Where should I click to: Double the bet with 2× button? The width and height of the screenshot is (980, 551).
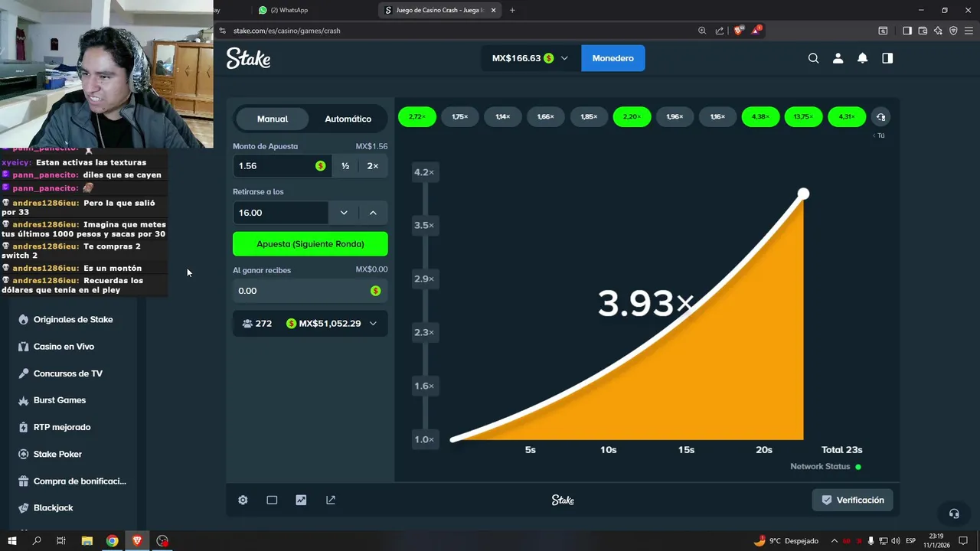(373, 166)
